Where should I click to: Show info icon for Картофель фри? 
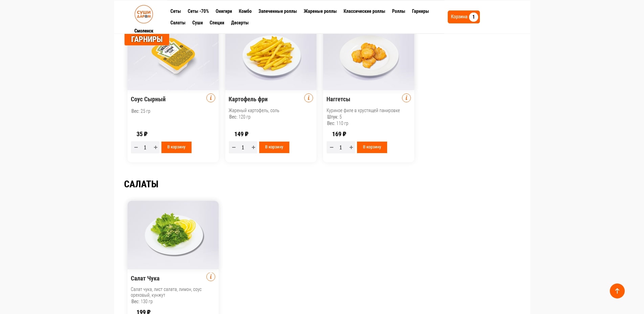(x=308, y=98)
